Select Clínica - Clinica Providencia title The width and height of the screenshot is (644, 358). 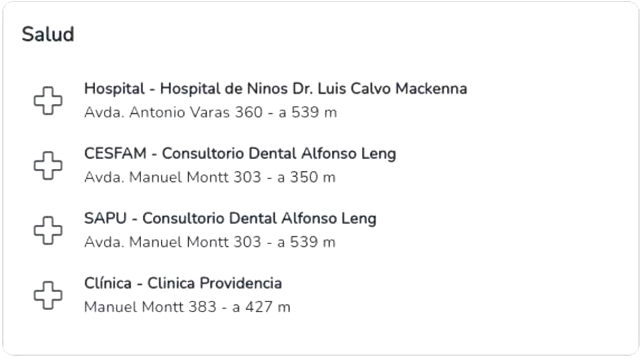coord(182,284)
